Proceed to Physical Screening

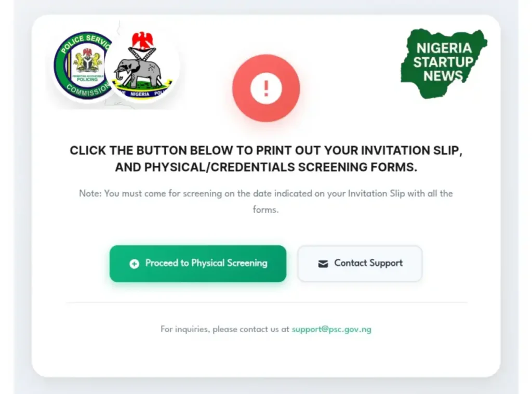point(198,264)
